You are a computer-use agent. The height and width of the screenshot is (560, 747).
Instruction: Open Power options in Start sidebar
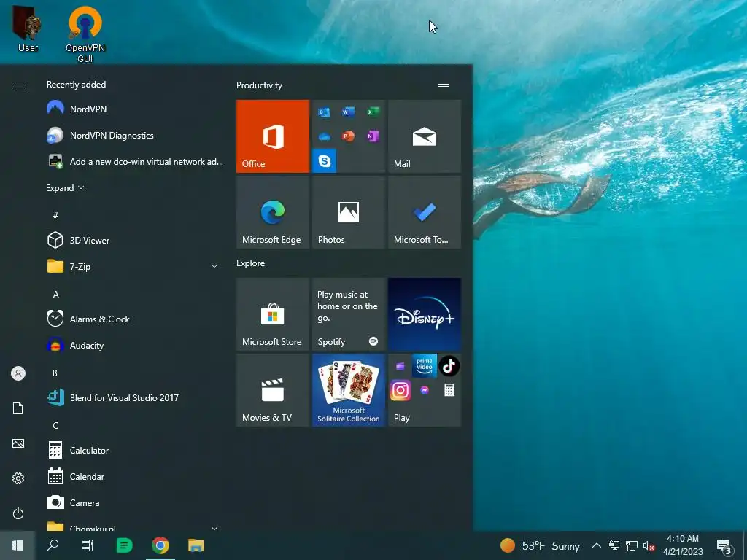18,513
